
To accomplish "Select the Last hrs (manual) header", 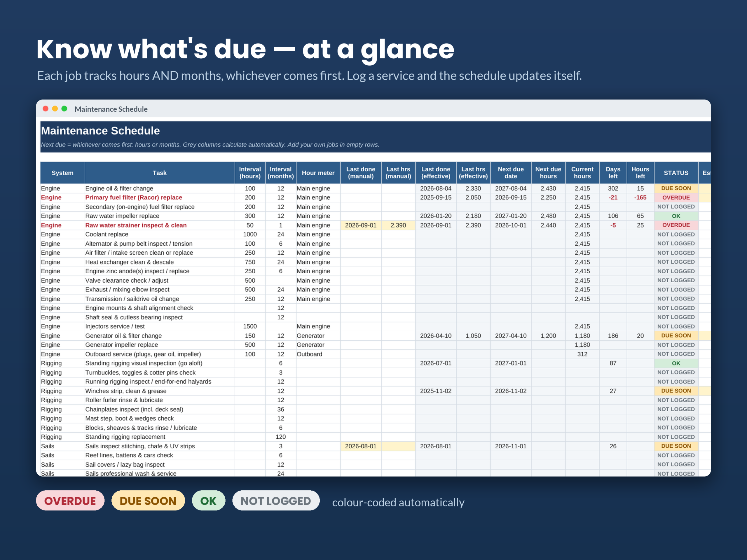I will (x=399, y=173).
